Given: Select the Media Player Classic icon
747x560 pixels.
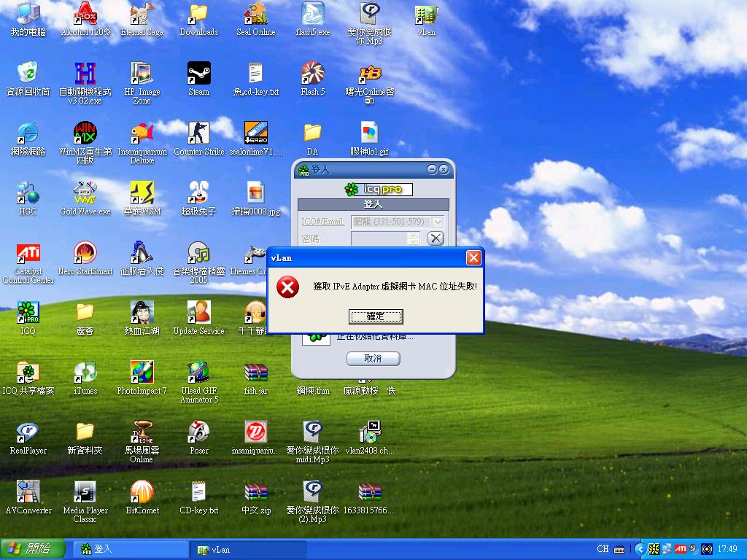Looking at the screenshot, I should (85, 502).
